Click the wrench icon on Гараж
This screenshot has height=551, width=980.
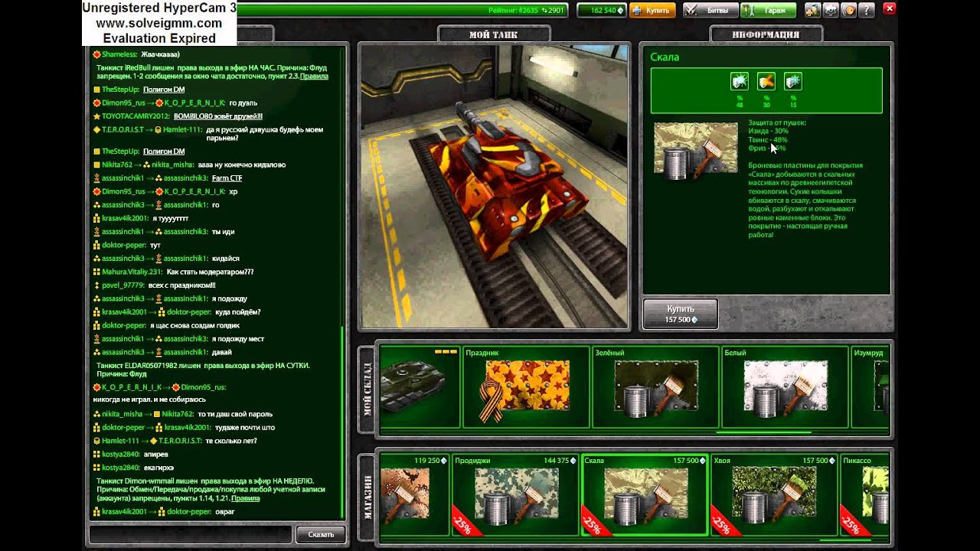pyautogui.click(x=750, y=11)
